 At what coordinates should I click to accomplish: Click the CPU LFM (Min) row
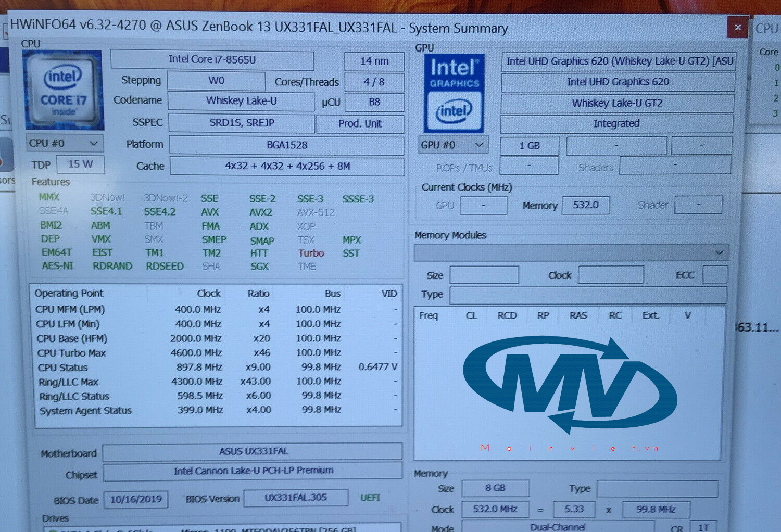[x=217, y=324]
